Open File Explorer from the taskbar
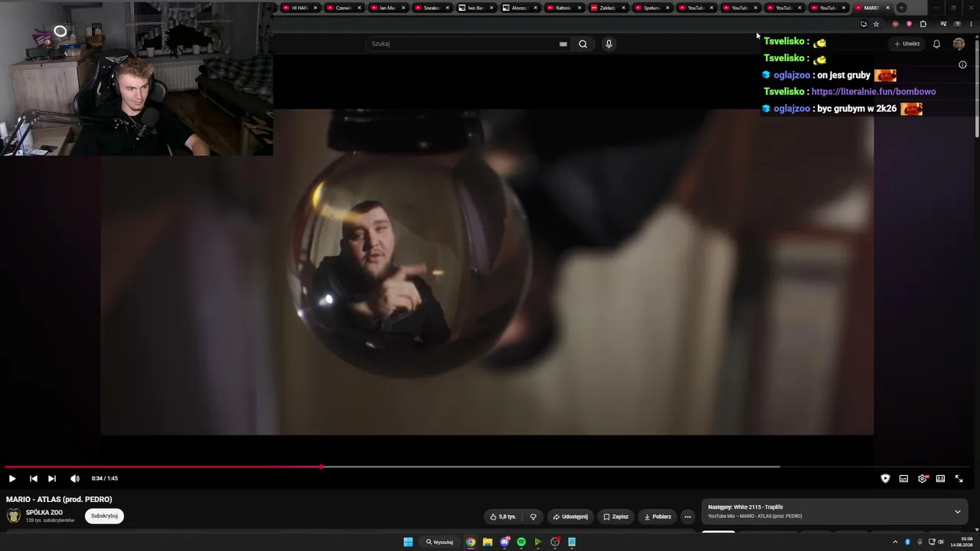980x551 pixels. point(488,542)
